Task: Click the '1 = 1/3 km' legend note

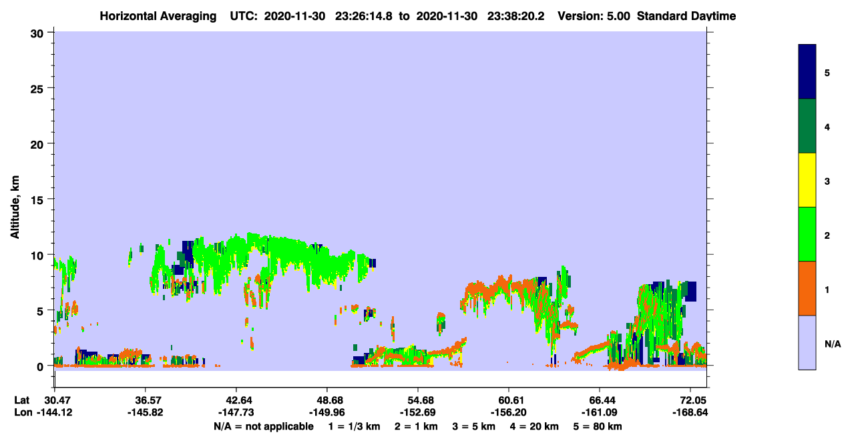Action: [354, 426]
